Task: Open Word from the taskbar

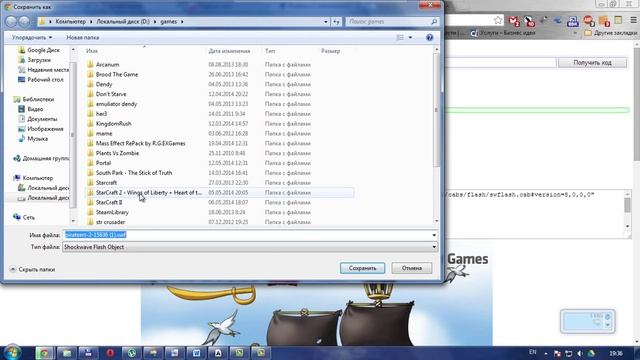Action: 196,353
